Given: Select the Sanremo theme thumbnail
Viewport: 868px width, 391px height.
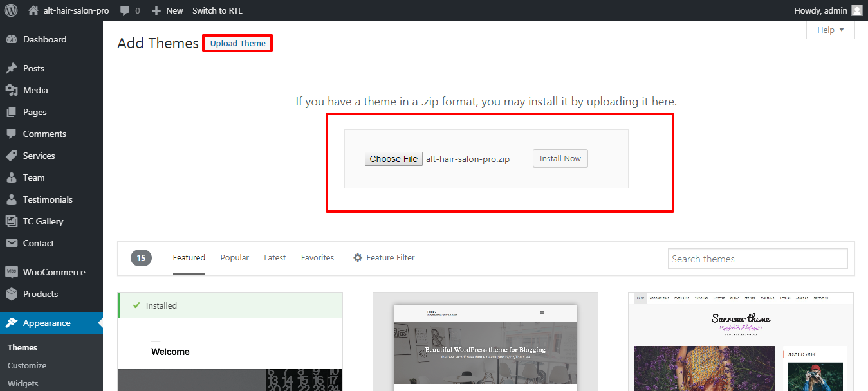Looking at the screenshot, I should click(x=741, y=341).
